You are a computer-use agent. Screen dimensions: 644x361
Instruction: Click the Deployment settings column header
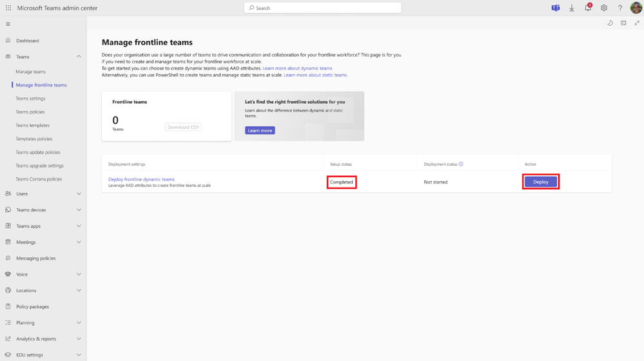tap(126, 164)
